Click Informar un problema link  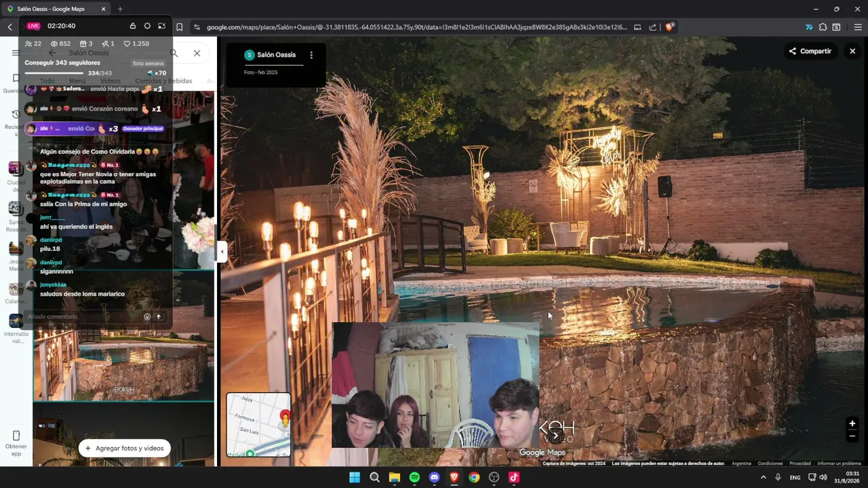839,464
